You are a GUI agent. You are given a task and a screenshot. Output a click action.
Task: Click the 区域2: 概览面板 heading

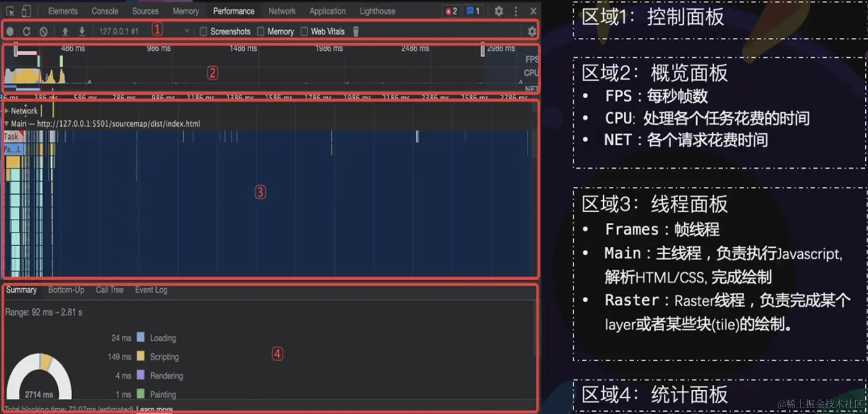(x=655, y=73)
